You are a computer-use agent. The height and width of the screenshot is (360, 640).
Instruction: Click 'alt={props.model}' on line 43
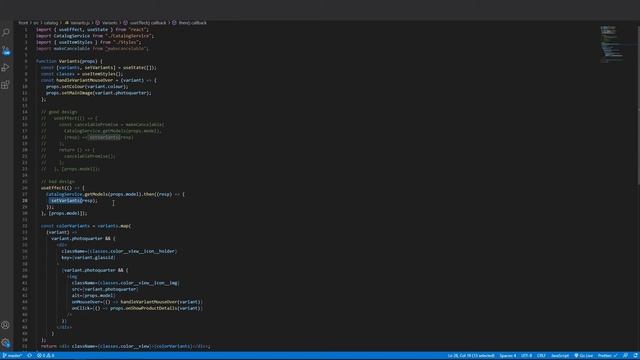(93, 296)
